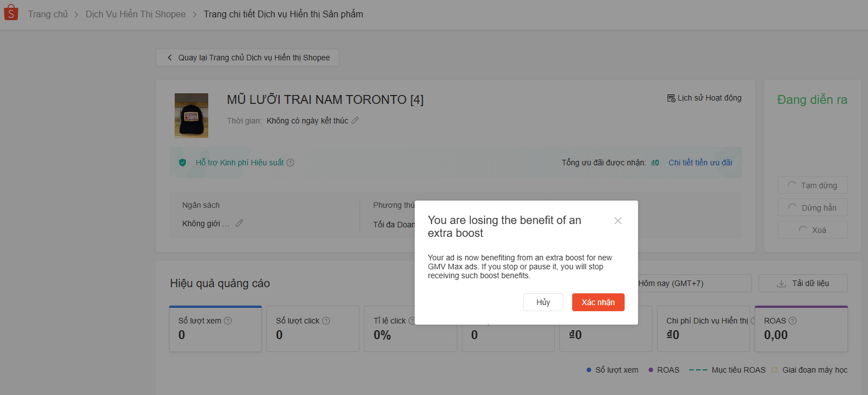
Task: Click the pencil icon next to end date
Action: click(355, 121)
